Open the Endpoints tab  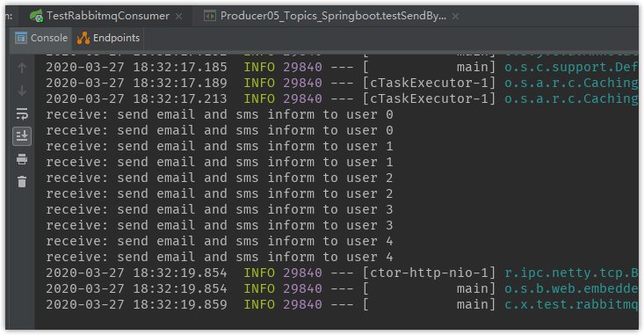108,38
